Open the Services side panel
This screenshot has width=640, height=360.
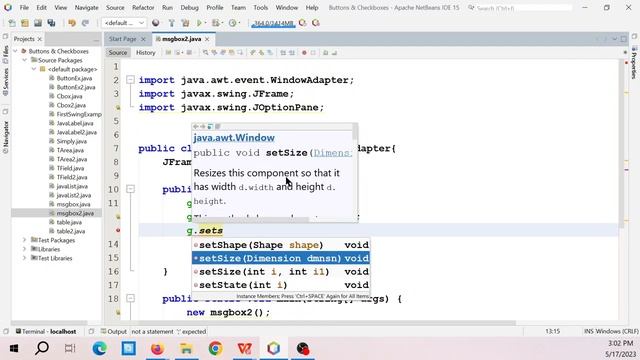coord(5,82)
